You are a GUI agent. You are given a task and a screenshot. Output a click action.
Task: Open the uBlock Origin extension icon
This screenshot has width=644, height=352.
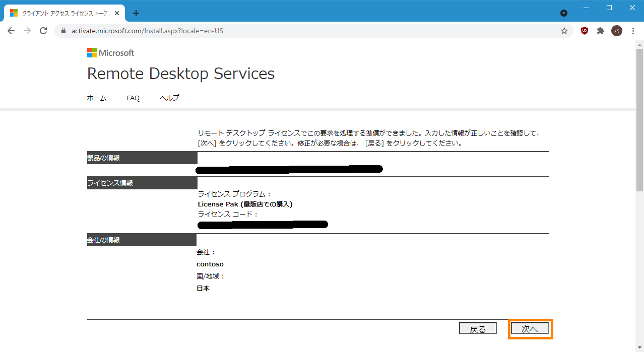(x=585, y=31)
